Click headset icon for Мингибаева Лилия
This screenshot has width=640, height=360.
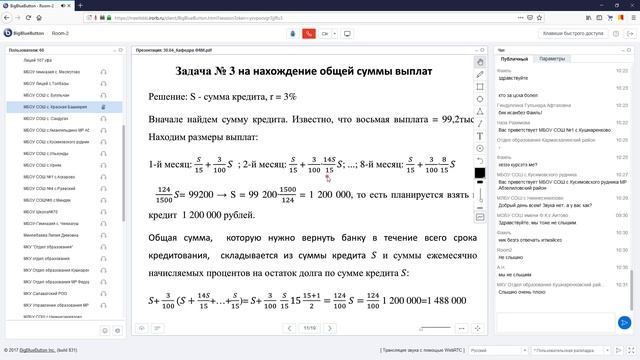[x=103, y=236]
